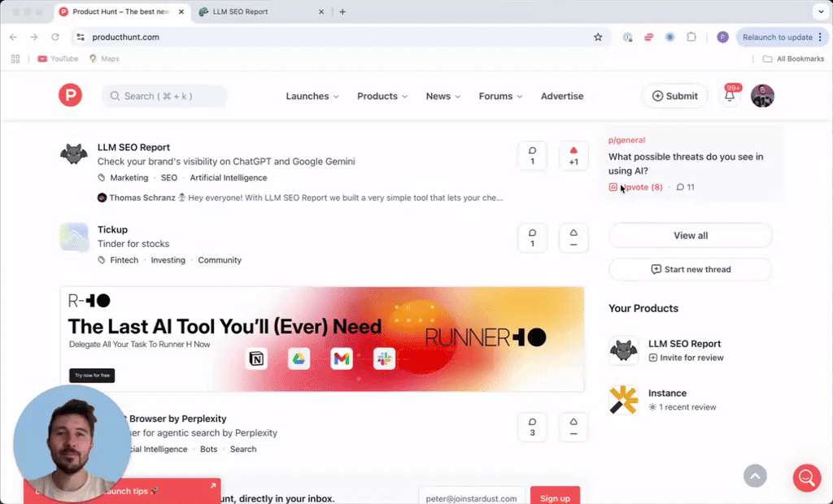Viewport: 833px width, 504px height.
Task: Click Invite for review
Action: pyautogui.click(x=686, y=358)
